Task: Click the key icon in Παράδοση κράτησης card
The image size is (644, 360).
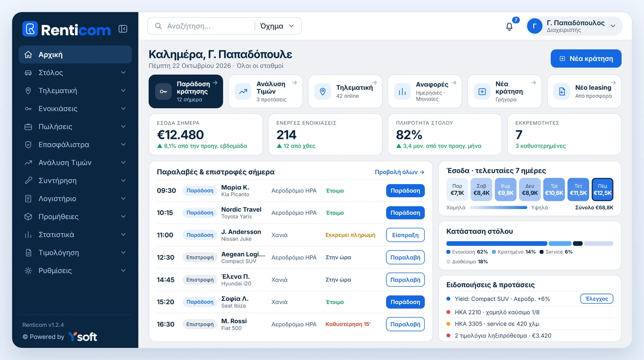Action: pos(163,92)
